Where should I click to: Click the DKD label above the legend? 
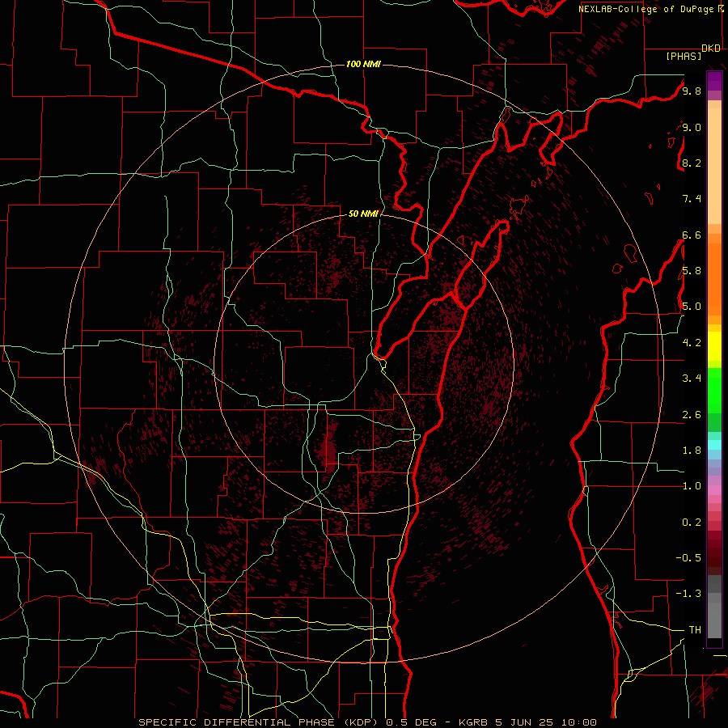(711, 49)
